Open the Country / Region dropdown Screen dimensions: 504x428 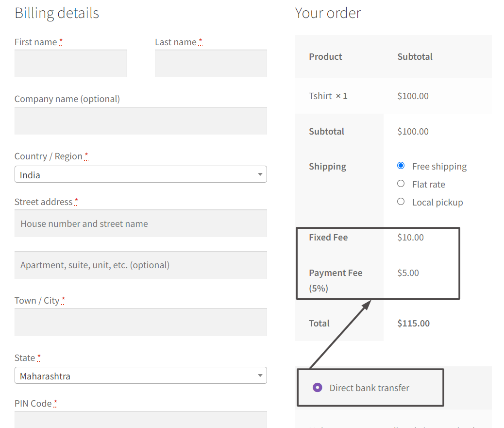[140, 174]
